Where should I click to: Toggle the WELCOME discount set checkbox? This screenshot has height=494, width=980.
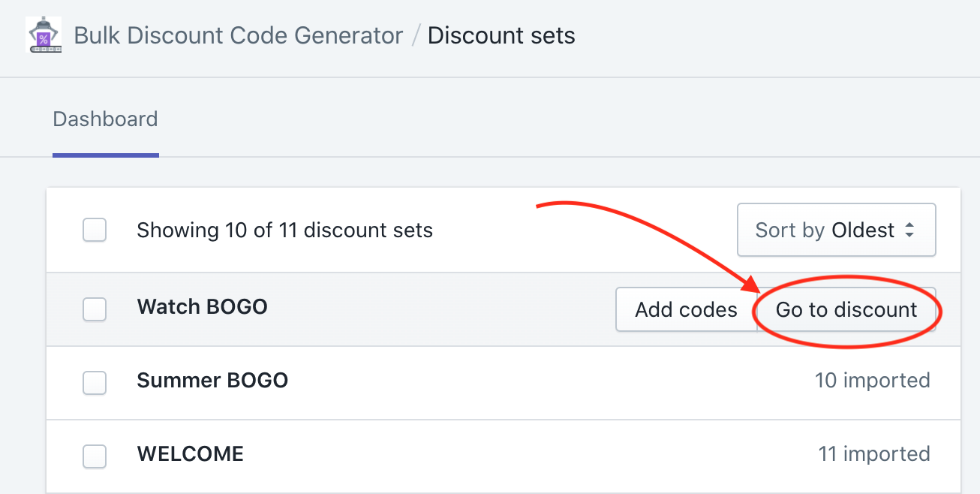click(x=95, y=456)
